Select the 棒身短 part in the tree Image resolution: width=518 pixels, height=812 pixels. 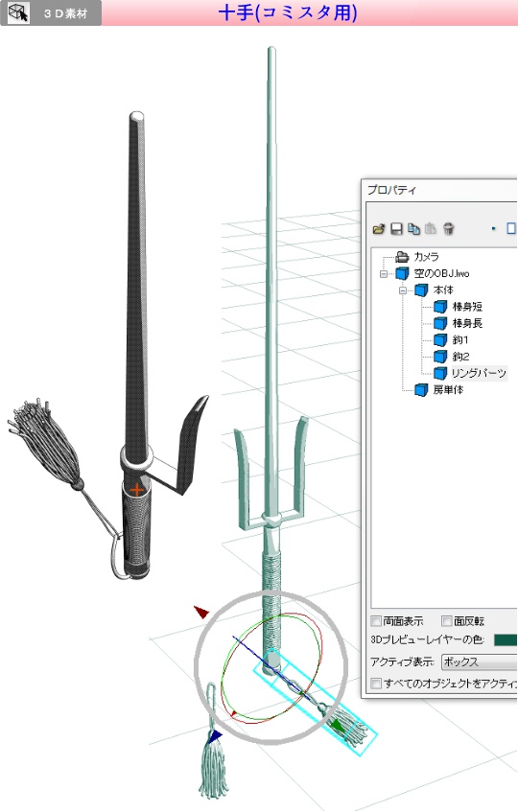click(467, 307)
